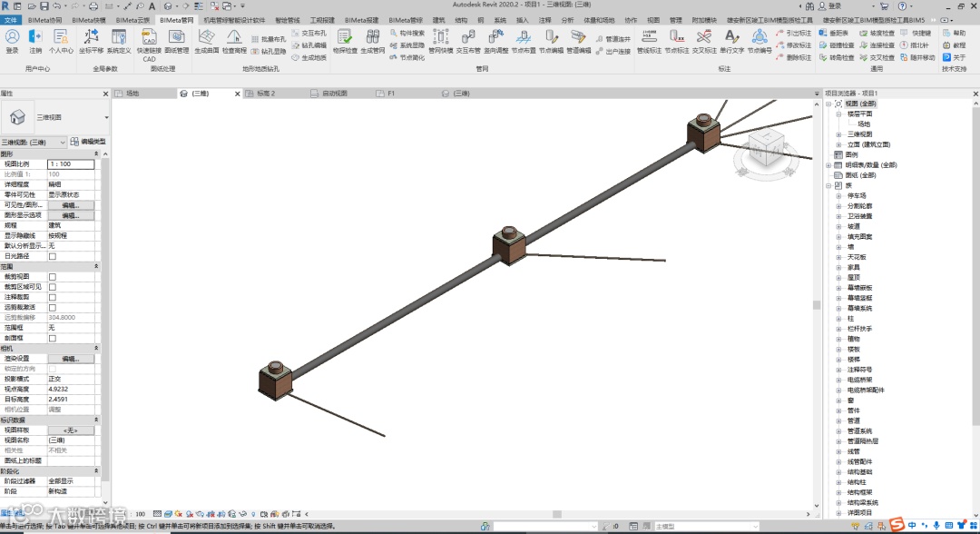Expand the 管道系统 family node

point(838,431)
